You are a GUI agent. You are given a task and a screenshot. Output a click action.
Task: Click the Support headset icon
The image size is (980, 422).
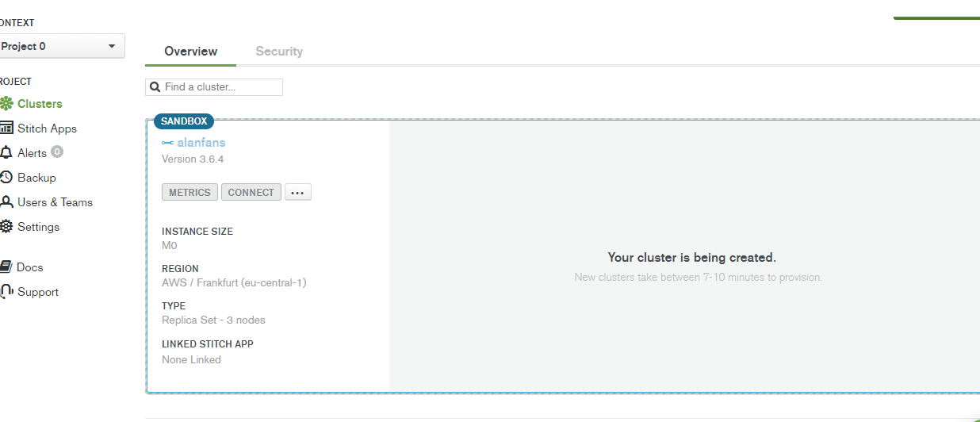6,292
